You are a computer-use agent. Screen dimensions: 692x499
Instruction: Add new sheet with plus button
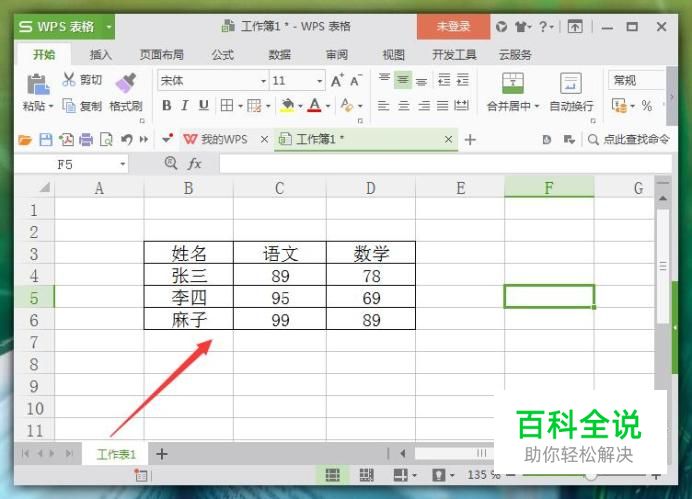coord(162,454)
